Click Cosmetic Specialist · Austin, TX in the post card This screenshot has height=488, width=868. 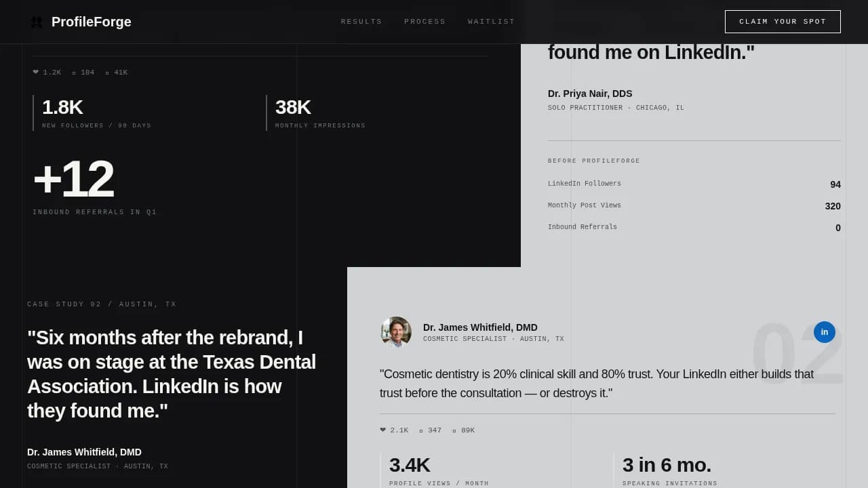[494, 339]
